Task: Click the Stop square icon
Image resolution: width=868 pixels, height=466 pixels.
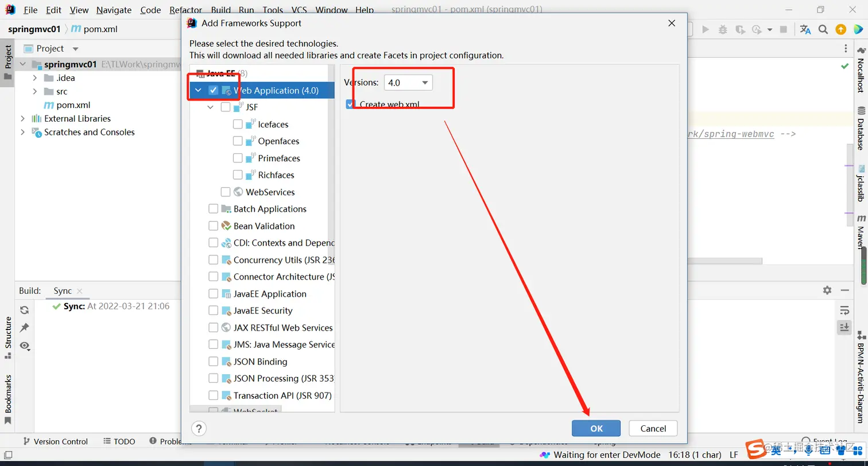Action: click(784, 29)
